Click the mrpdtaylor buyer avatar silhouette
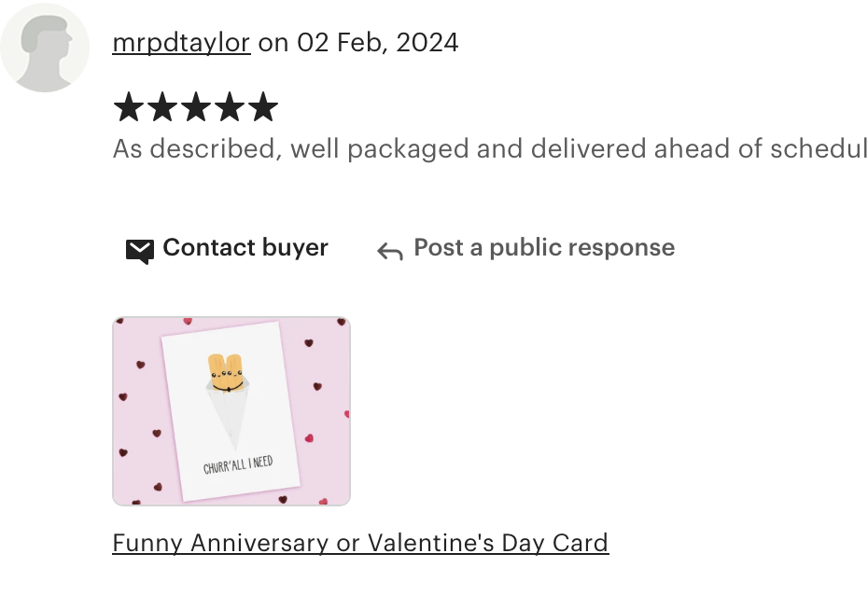This screenshot has height=595, width=868. (x=44, y=48)
